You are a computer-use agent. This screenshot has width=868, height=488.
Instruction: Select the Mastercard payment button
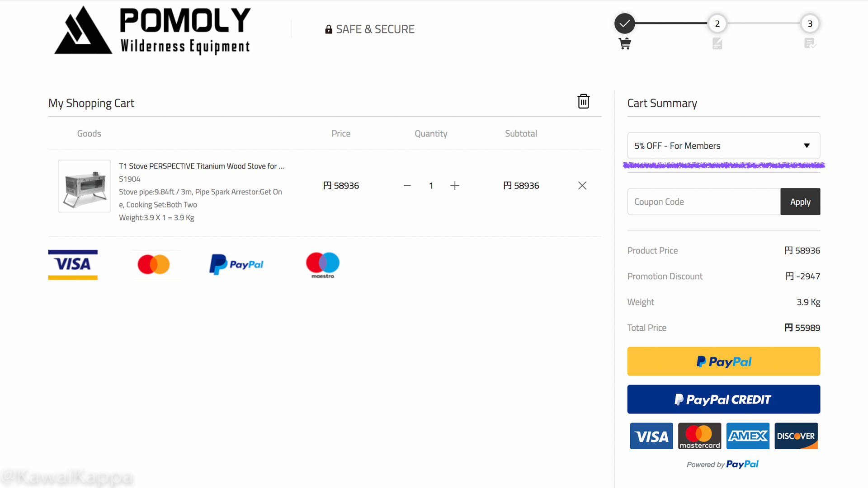[699, 436]
